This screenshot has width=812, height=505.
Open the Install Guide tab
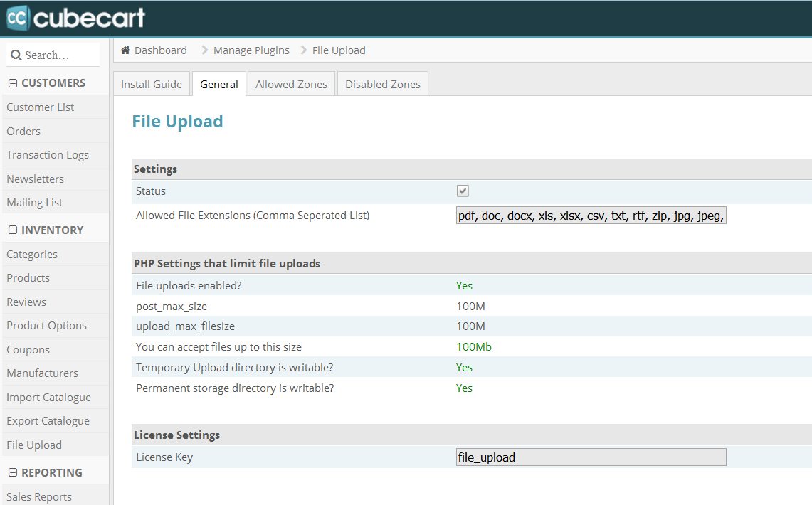pos(152,84)
